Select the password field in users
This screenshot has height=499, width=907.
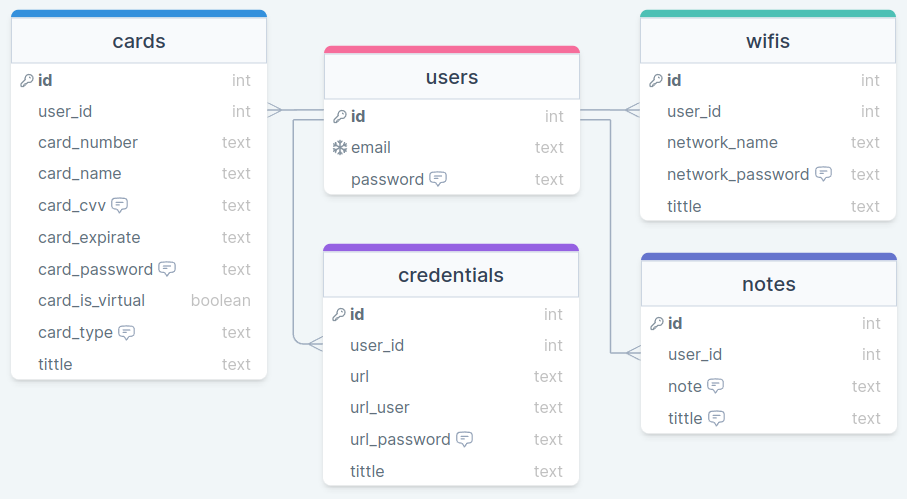(452, 179)
